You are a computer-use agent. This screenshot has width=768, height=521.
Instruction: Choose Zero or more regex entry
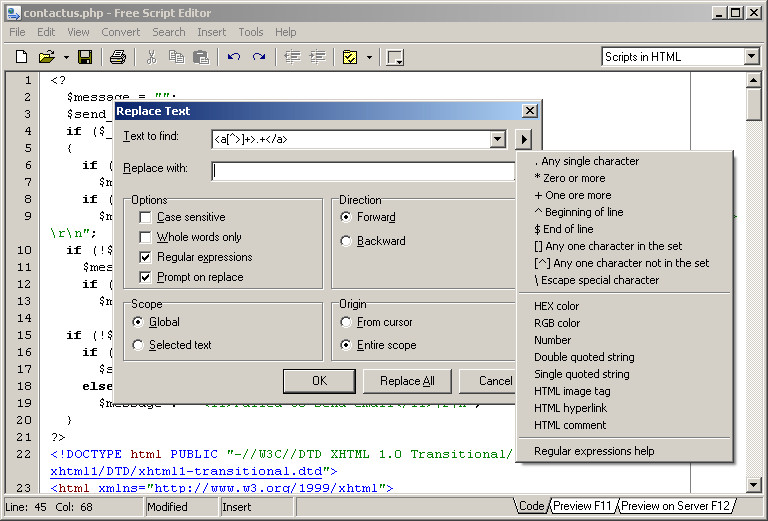click(x=625, y=178)
